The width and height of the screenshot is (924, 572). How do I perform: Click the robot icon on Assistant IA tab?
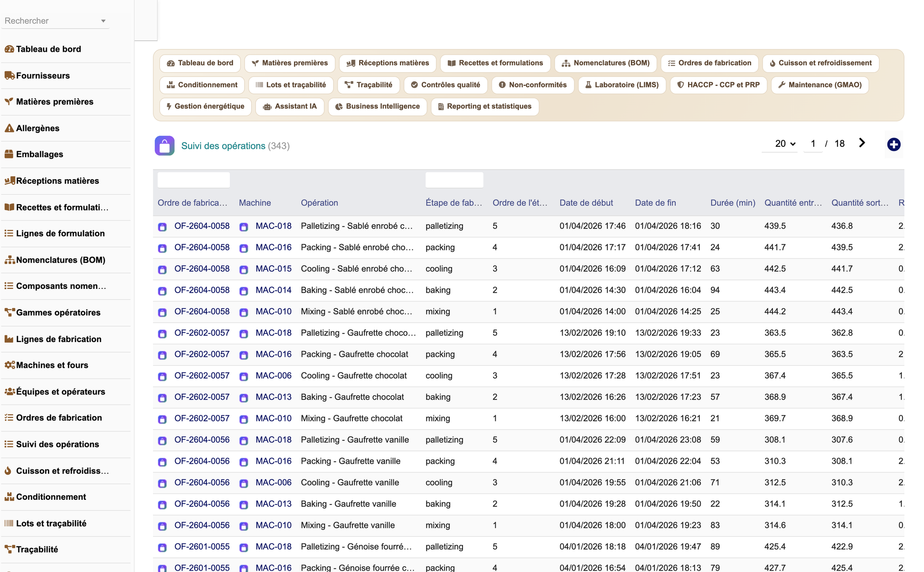click(267, 107)
